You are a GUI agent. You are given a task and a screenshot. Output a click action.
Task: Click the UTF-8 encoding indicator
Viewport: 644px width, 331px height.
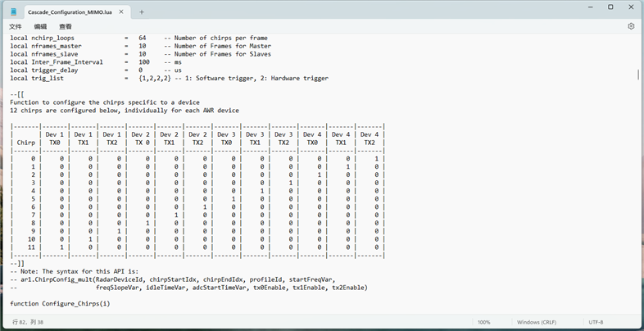click(x=596, y=322)
